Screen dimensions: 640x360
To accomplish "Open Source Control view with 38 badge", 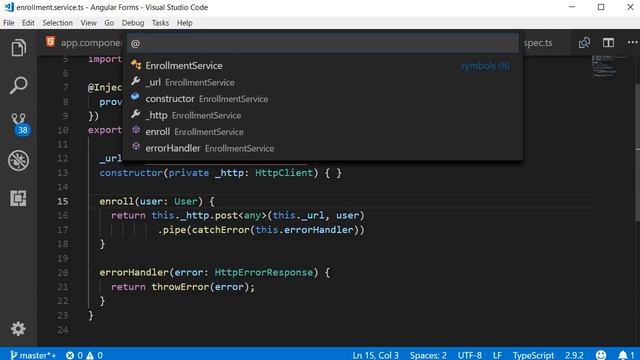I will click(19, 124).
